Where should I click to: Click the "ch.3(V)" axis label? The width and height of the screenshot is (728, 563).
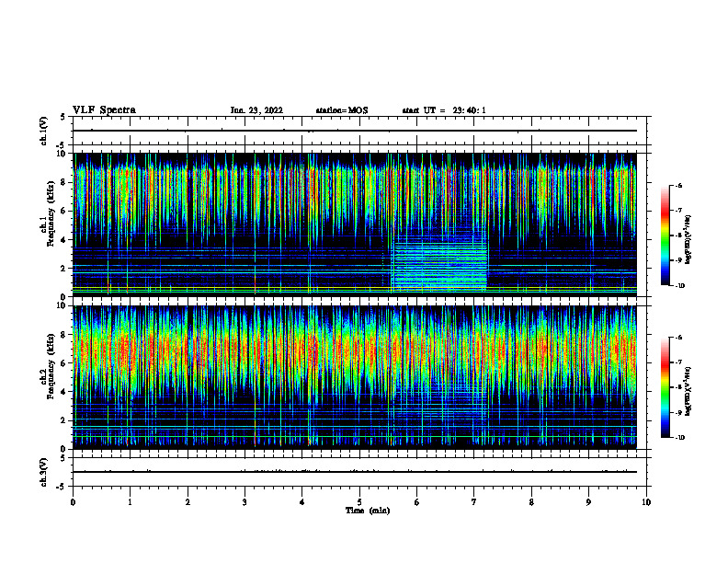click(x=43, y=472)
